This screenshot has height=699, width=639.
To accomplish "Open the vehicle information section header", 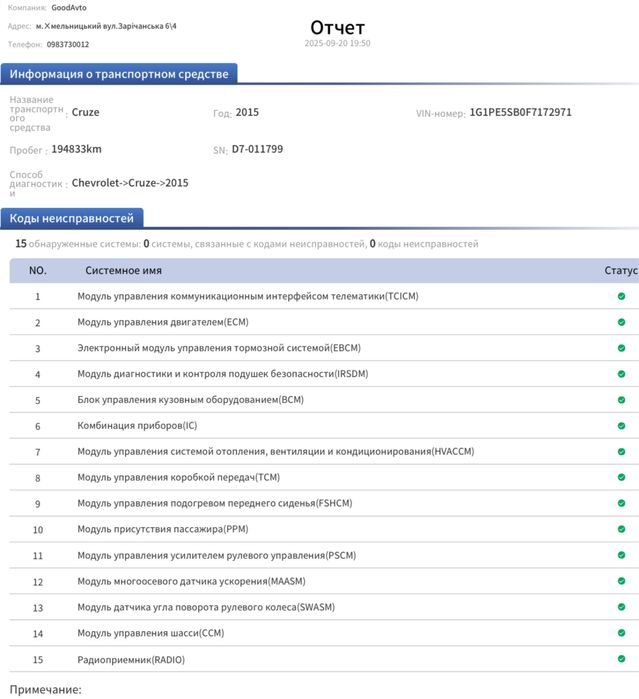I will [x=119, y=74].
